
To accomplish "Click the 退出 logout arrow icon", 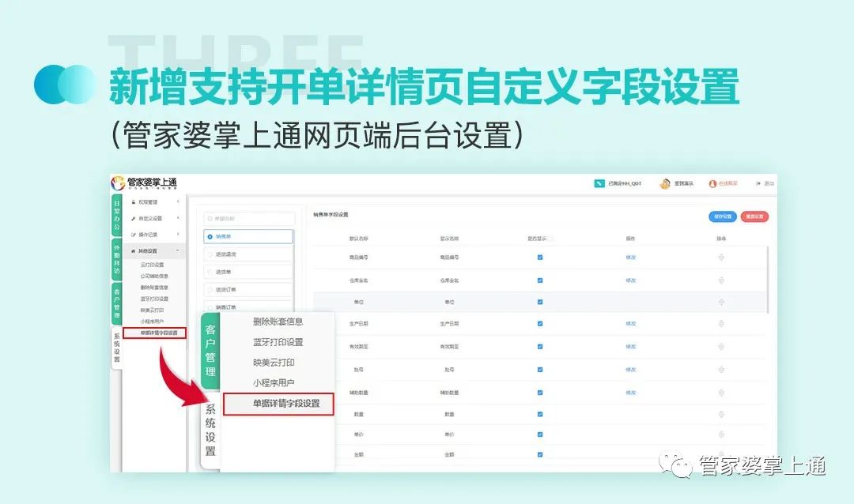I will pos(758,183).
